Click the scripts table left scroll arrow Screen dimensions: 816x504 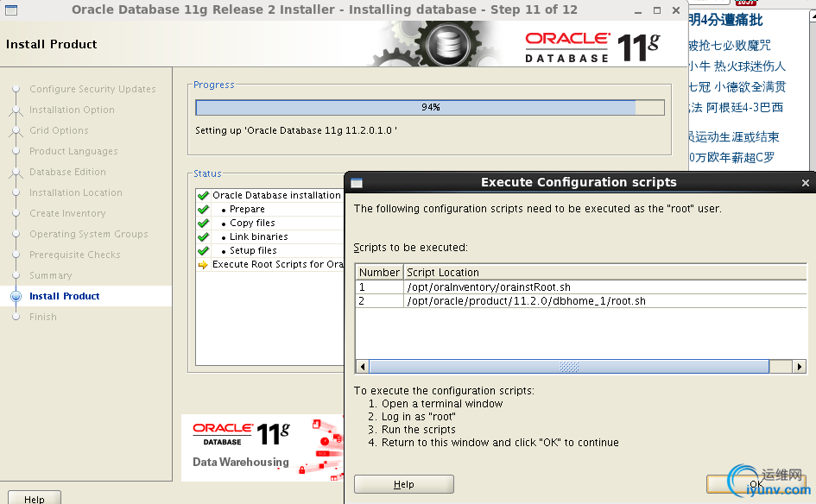pyautogui.click(x=363, y=367)
